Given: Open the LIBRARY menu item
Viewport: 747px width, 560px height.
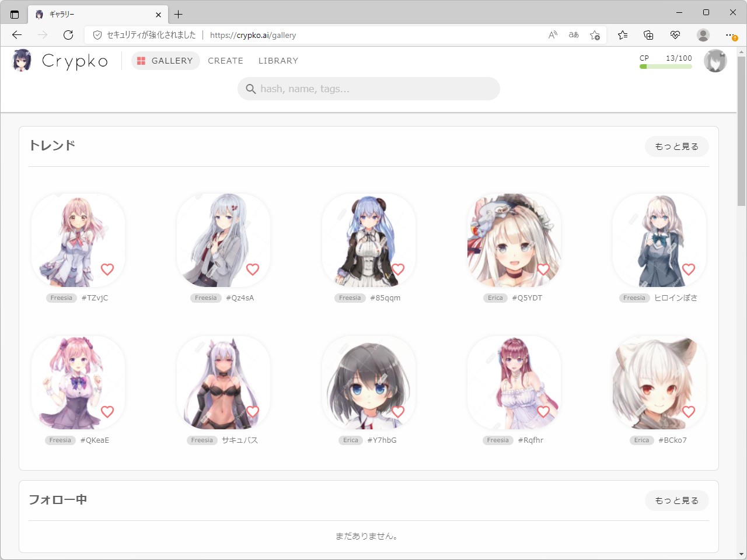Looking at the screenshot, I should (278, 60).
